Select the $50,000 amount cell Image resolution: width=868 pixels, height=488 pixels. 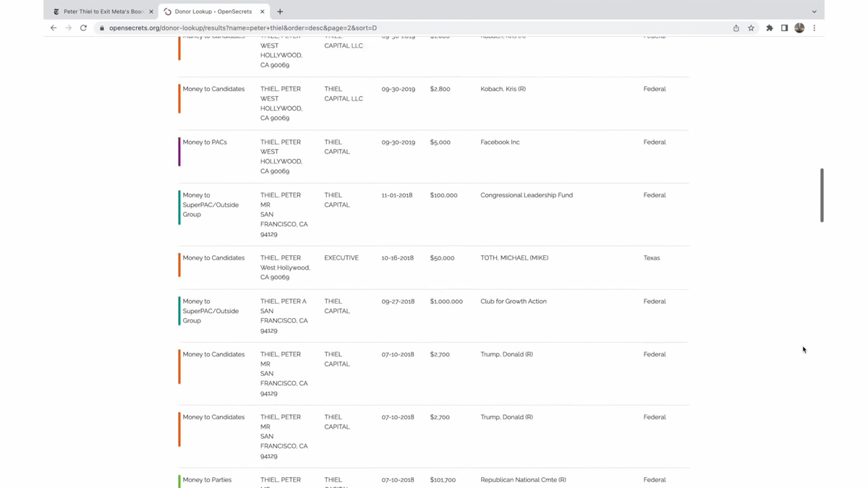pyautogui.click(x=442, y=258)
